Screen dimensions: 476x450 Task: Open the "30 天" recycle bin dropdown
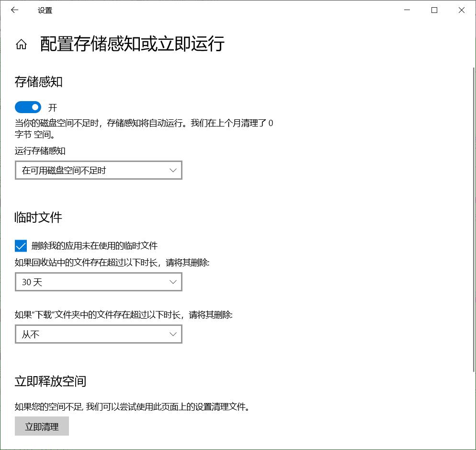98,282
